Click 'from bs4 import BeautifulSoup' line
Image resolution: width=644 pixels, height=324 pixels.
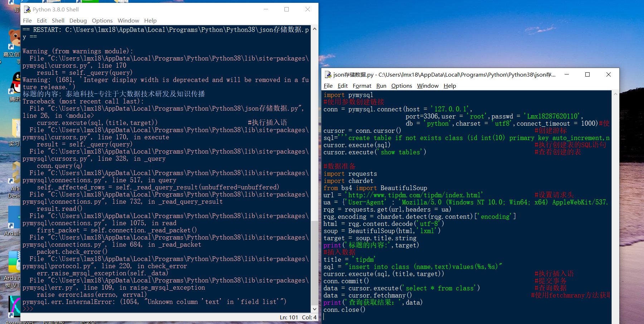point(375,188)
